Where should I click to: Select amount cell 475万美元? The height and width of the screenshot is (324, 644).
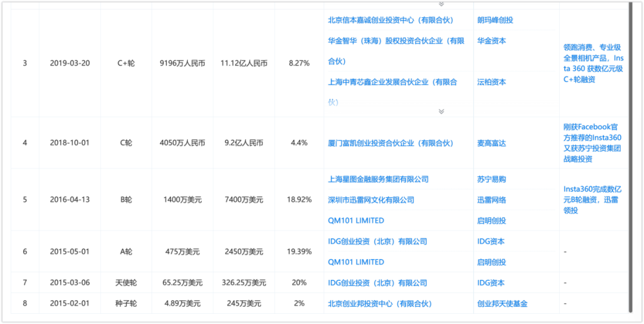coord(182,251)
